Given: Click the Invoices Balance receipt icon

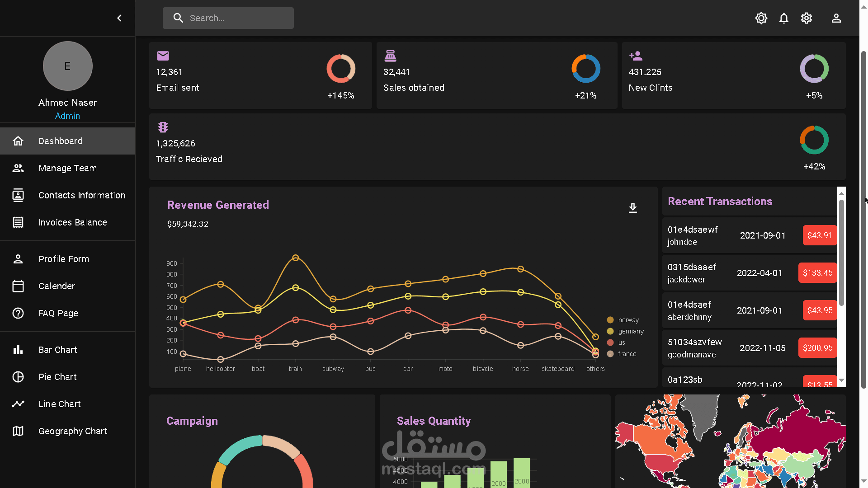Looking at the screenshot, I should click(18, 222).
